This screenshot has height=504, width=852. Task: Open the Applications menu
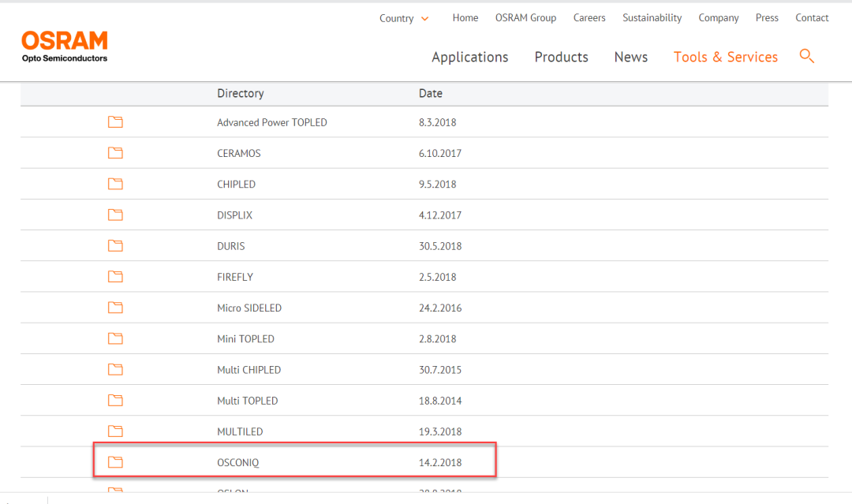click(x=470, y=57)
